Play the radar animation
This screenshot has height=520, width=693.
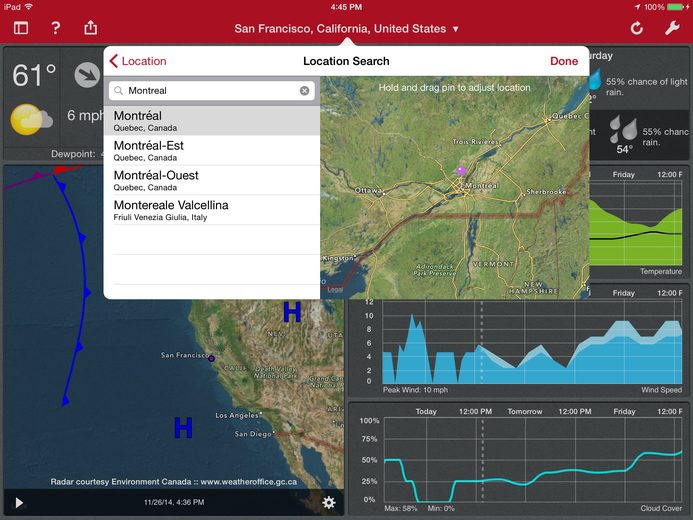[19, 503]
